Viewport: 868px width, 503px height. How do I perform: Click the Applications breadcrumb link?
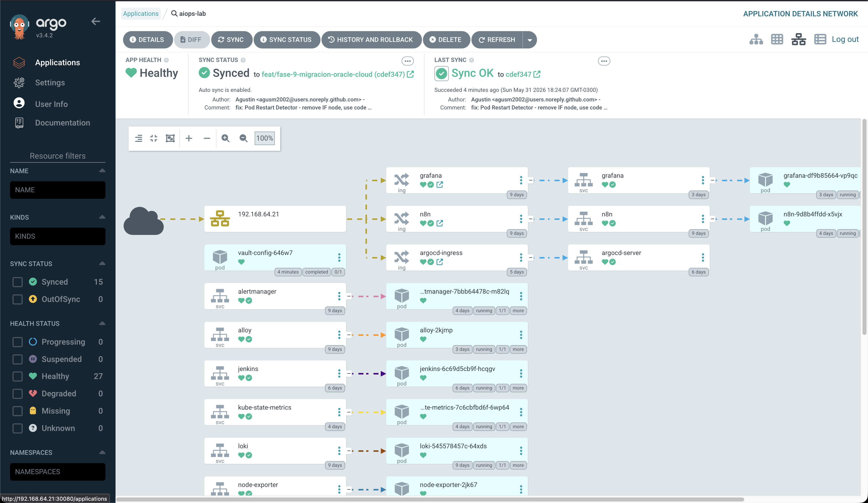click(x=141, y=13)
